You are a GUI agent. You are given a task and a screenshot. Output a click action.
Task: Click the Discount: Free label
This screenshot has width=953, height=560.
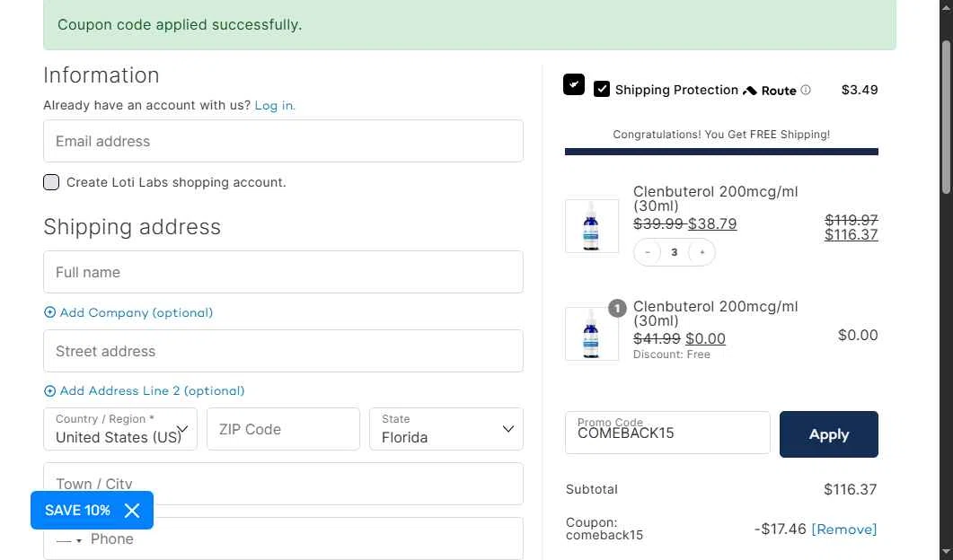[672, 354]
